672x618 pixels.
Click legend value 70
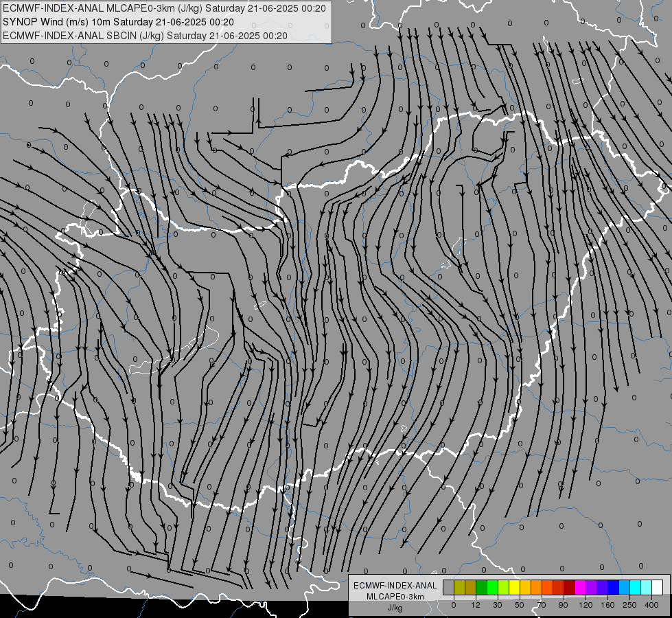[x=542, y=605]
